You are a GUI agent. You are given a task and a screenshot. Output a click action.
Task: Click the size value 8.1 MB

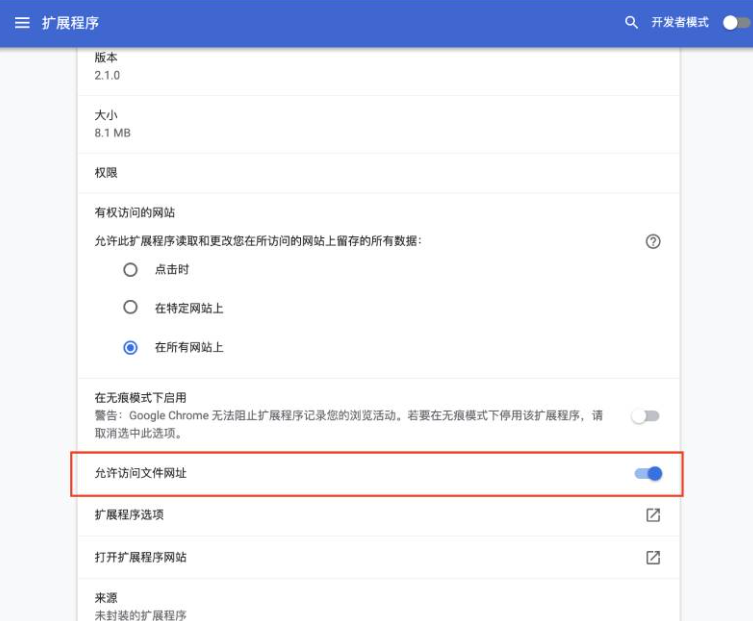click(x=112, y=133)
